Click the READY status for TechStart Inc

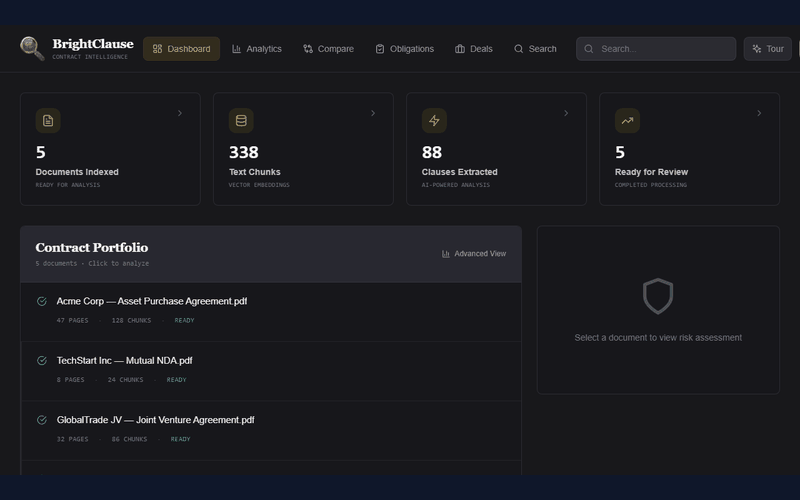[177, 380]
